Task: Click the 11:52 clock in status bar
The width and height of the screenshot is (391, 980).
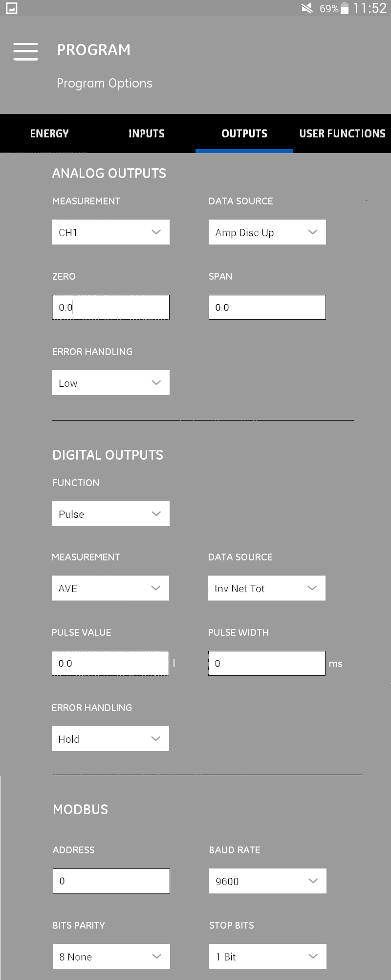Action: 370,8
